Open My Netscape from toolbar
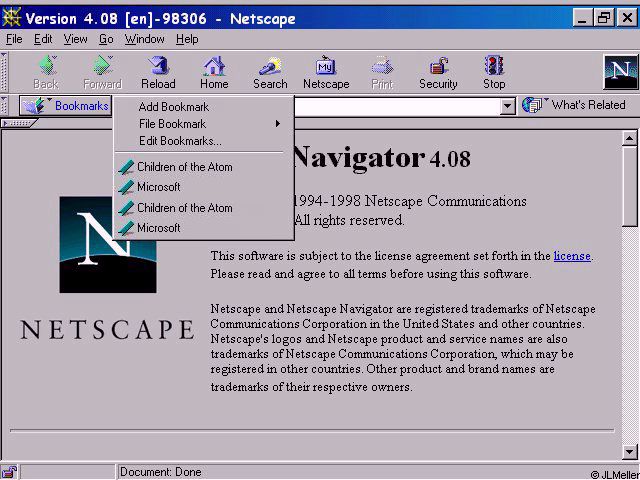The height and width of the screenshot is (480, 640). [x=326, y=73]
